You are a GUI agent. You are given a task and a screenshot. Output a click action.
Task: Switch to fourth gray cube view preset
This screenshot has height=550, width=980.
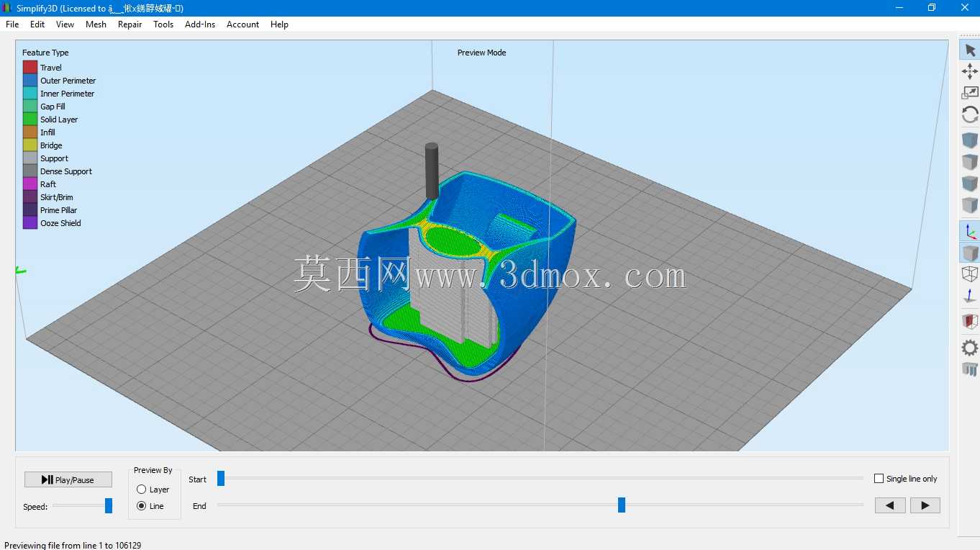[x=970, y=205]
